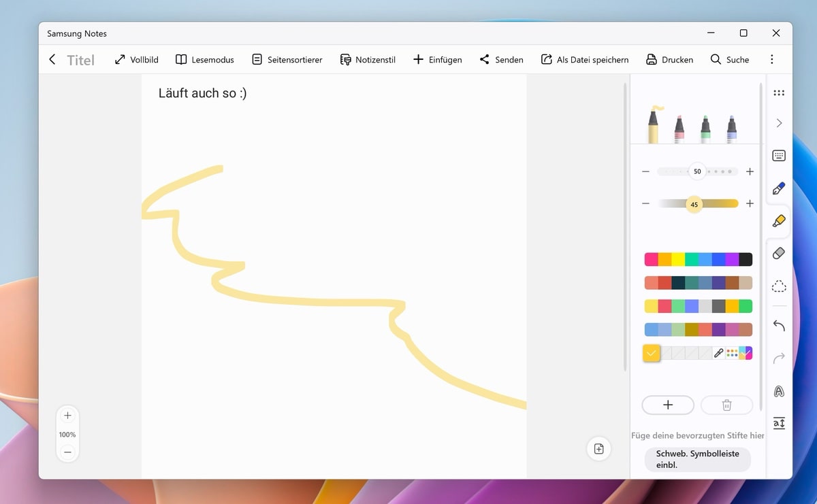Open the Notizenstil menu item
Screen dimensions: 817x504
click(x=368, y=60)
